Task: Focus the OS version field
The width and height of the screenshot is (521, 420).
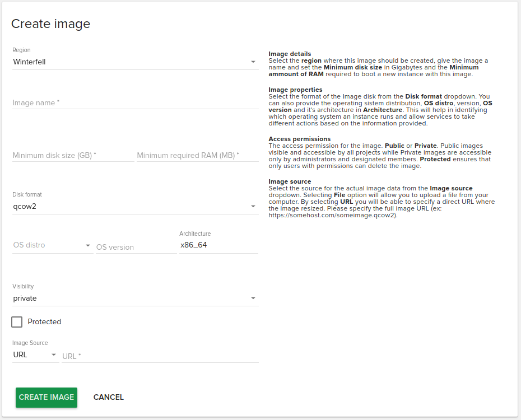Action: coord(136,247)
